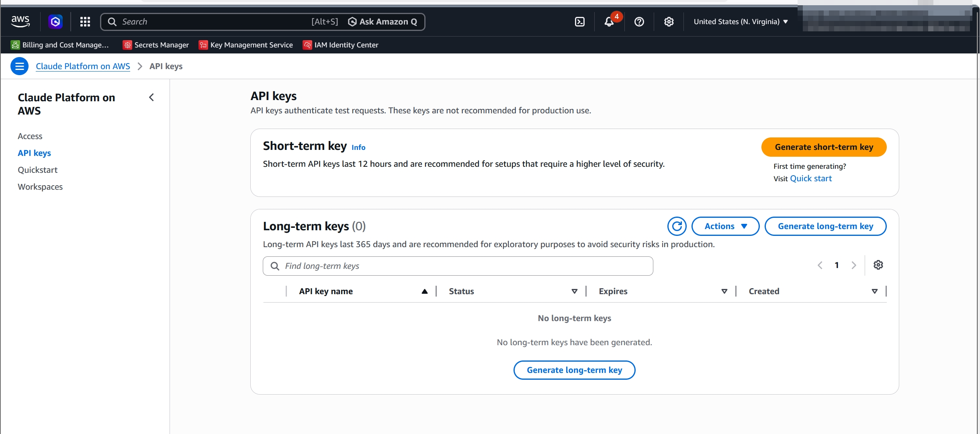Screen dimensions: 980x434
Task: Click the Amazon Q hexagon icon
Action: tap(55, 21)
